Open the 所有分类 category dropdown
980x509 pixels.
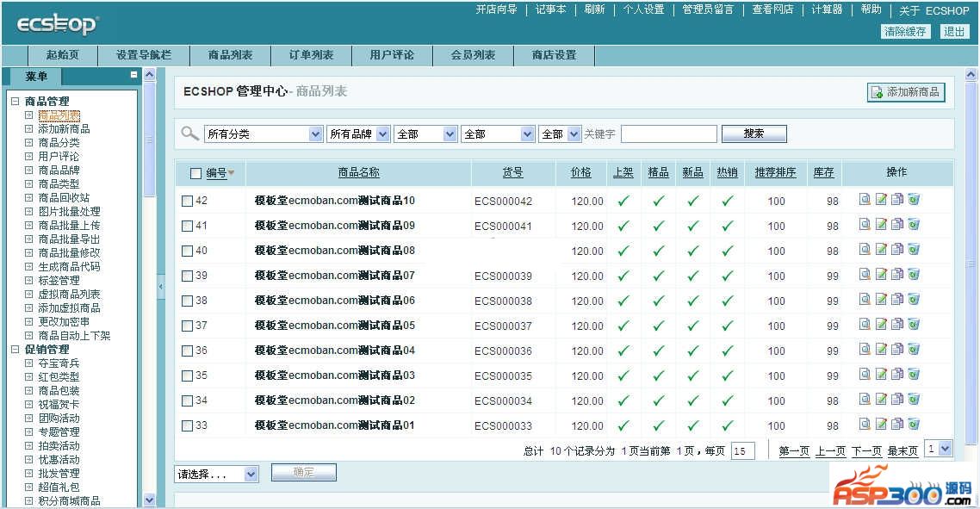pyautogui.click(x=264, y=134)
